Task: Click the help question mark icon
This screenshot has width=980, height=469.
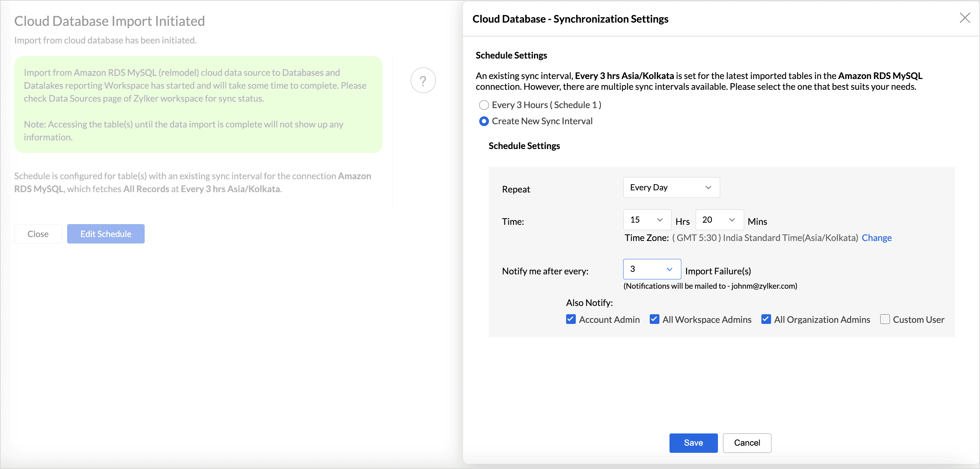Action: [x=423, y=80]
